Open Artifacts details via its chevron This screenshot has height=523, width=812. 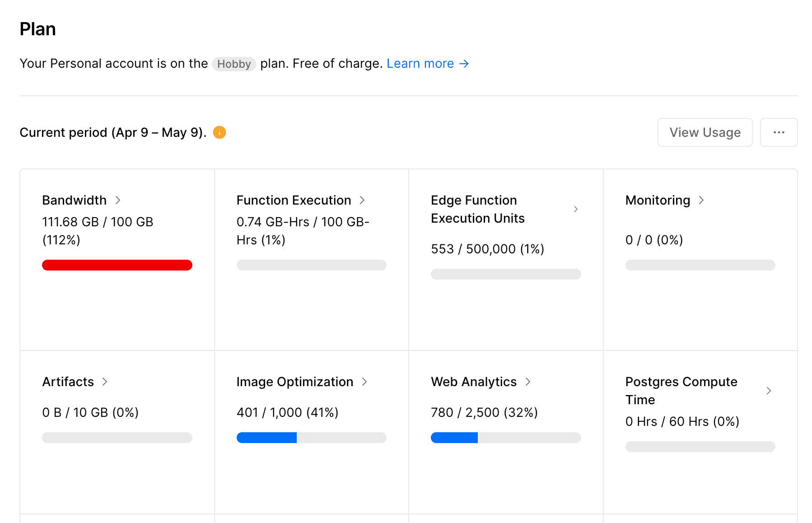pos(104,382)
